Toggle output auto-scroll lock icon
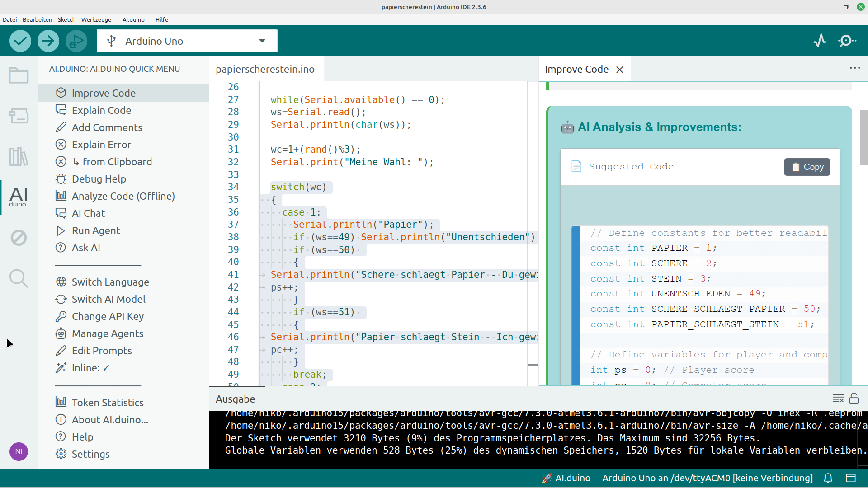Screen dimensions: 868x488 point(854,399)
